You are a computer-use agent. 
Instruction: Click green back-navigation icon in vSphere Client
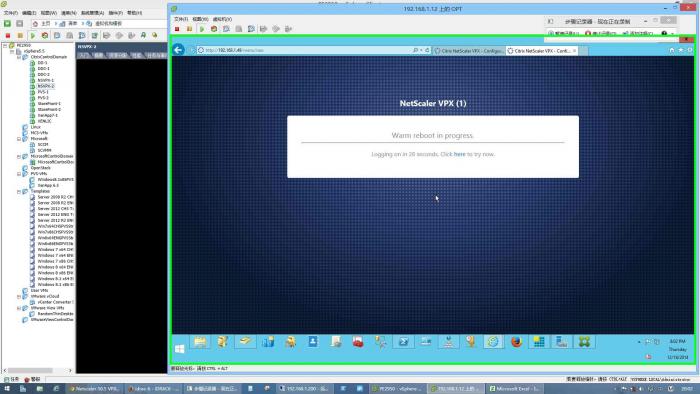pyautogui.click(x=8, y=23)
